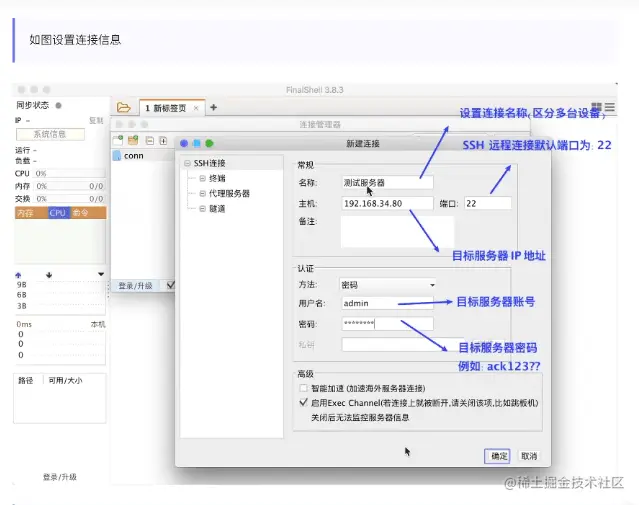Viewport: 639px width, 505px height.
Task: Click expand-all plus icon in connection manager
Action: tap(163, 141)
